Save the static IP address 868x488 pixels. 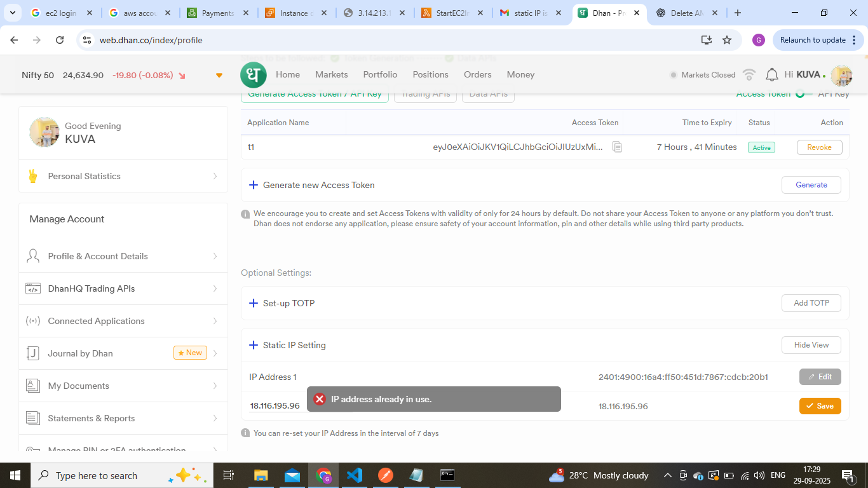tap(820, 406)
